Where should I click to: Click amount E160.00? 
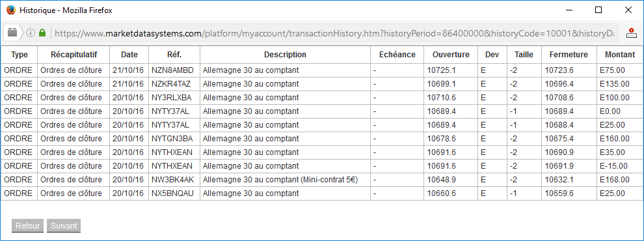click(615, 139)
